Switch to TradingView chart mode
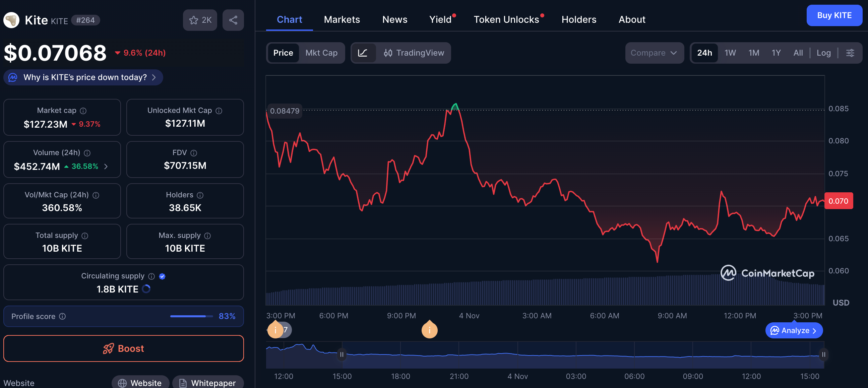Image resolution: width=868 pixels, height=388 pixels. 414,53
